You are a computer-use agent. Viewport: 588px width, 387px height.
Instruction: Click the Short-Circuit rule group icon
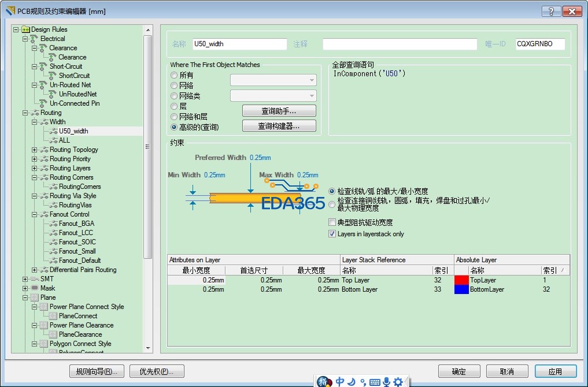(x=43, y=66)
